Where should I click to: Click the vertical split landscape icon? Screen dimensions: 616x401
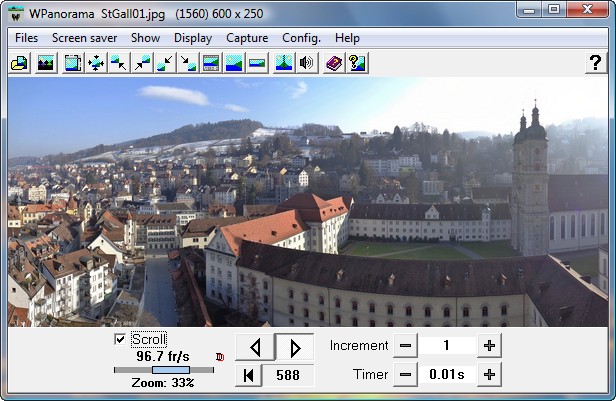(x=284, y=63)
